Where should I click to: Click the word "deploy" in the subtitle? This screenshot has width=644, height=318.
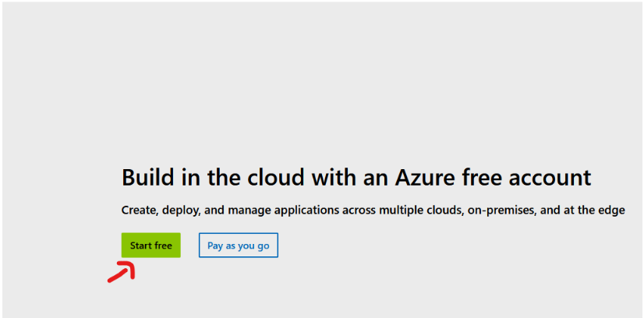click(182, 210)
